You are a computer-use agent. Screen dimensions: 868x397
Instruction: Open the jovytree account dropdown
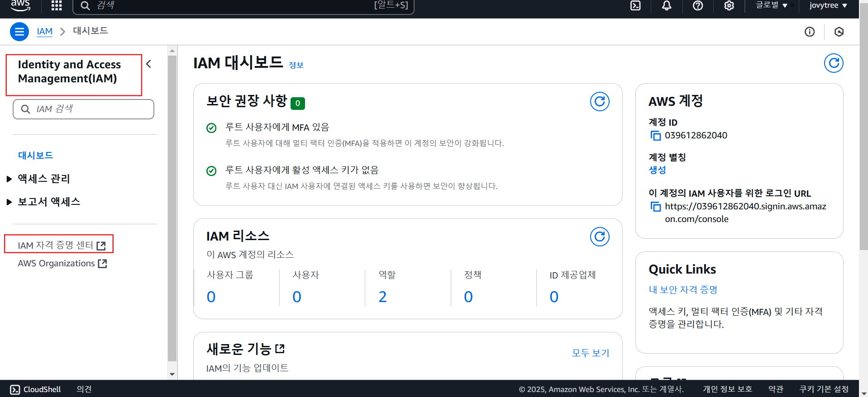click(x=828, y=5)
